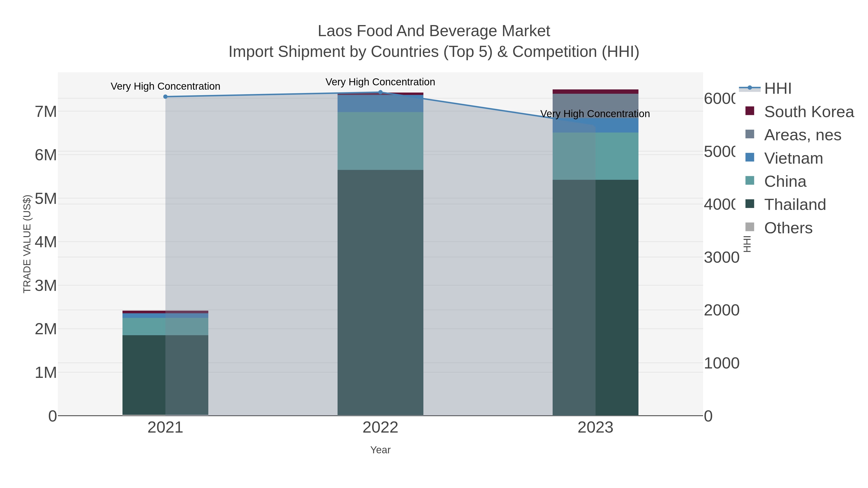Toggle the South Korea legend entry
The height and width of the screenshot is (488, 868).
pos(800,112)
